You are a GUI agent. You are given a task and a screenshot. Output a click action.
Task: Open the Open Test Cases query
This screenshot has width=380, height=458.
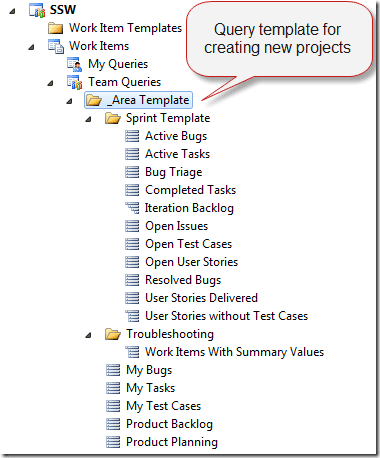(188, 244)
